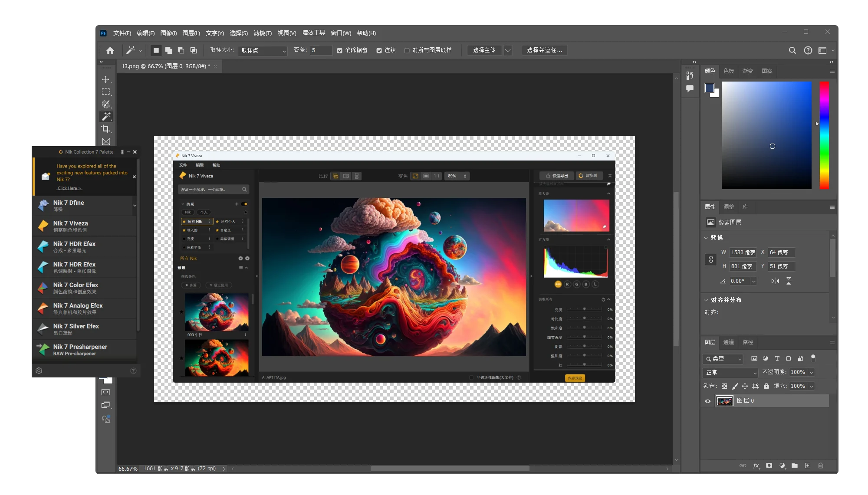Create a new layer

(x=808, y=465)
